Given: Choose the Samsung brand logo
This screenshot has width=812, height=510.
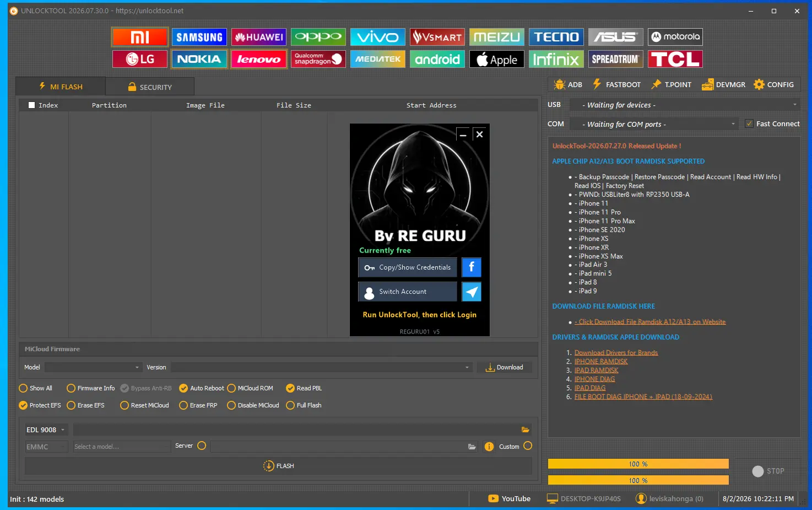Looking at the screenshot, I should coord(199,37).
